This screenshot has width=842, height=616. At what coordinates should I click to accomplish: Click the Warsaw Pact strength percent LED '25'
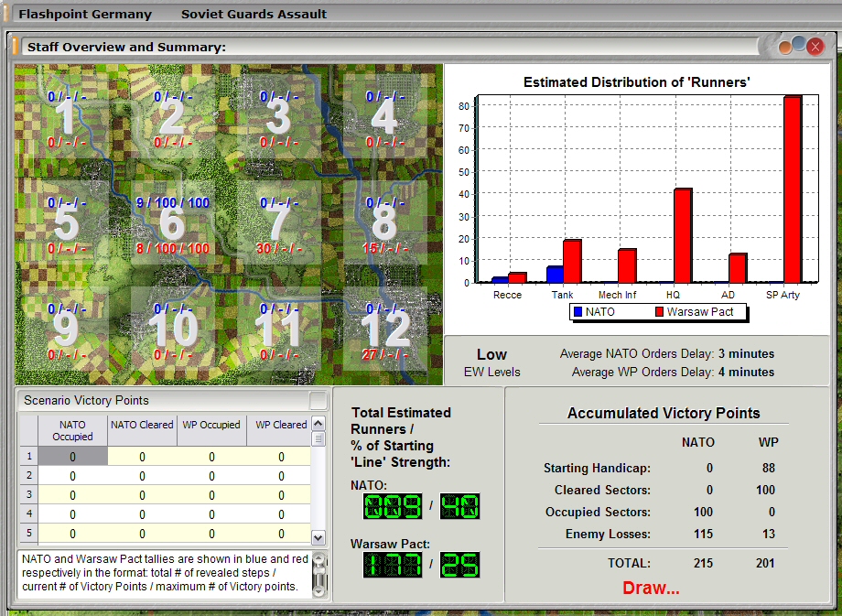[x=459, y=565]
